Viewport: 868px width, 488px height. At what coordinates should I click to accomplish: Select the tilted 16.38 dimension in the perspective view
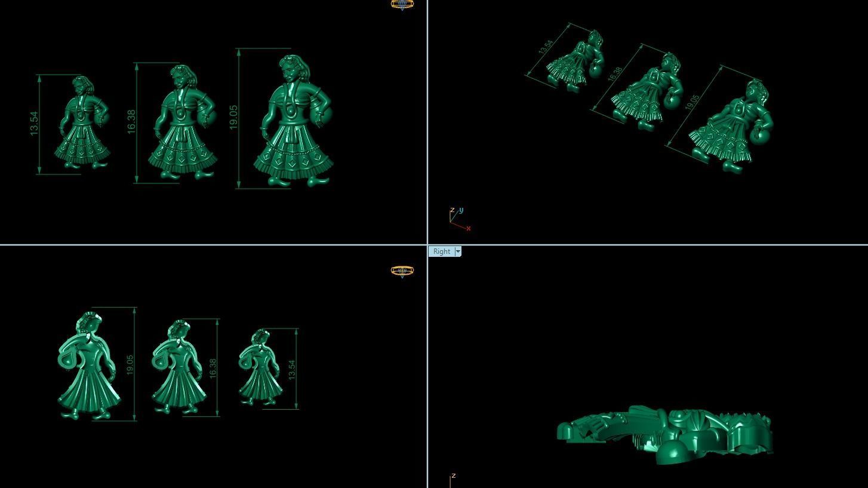tap(615, 74)
